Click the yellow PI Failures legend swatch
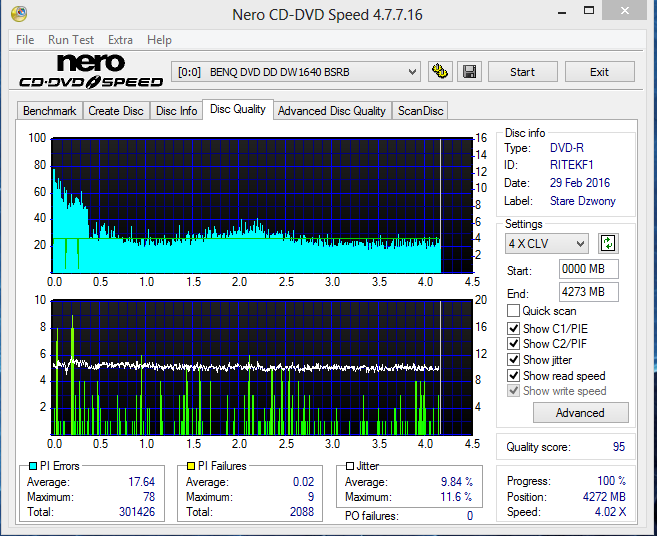This screenshot has height=536, width=657. point(191,466)
